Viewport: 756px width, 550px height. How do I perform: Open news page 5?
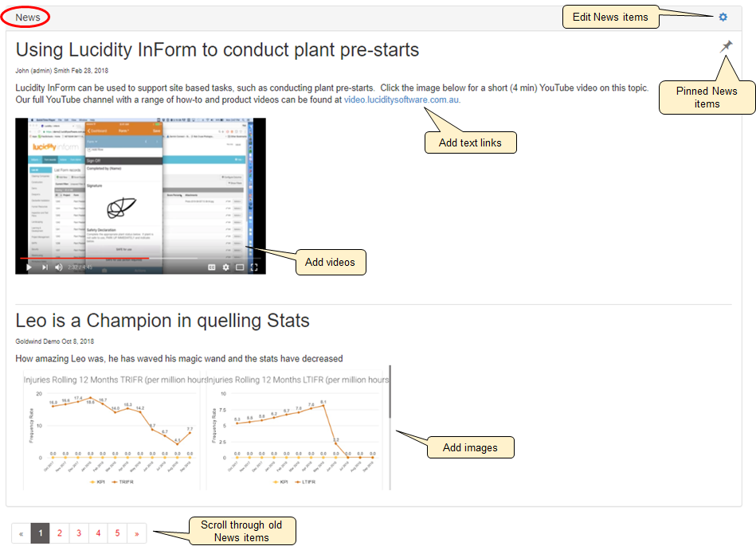coord(117,533)
